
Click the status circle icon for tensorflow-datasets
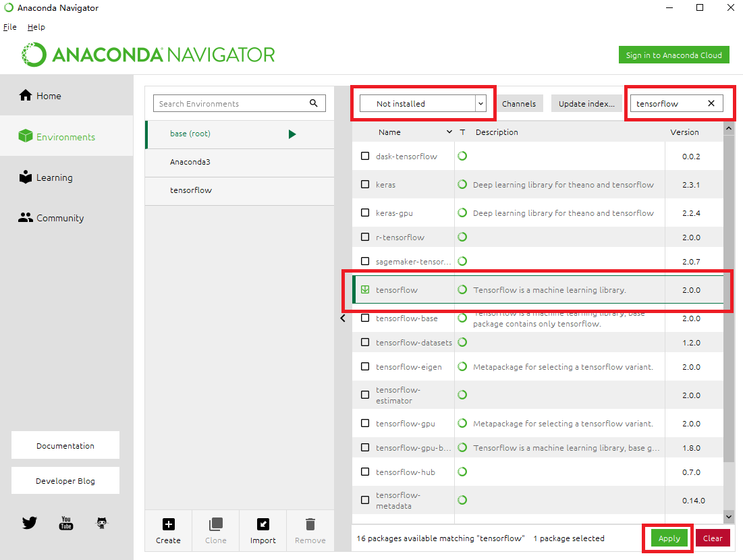pos(462,342)
